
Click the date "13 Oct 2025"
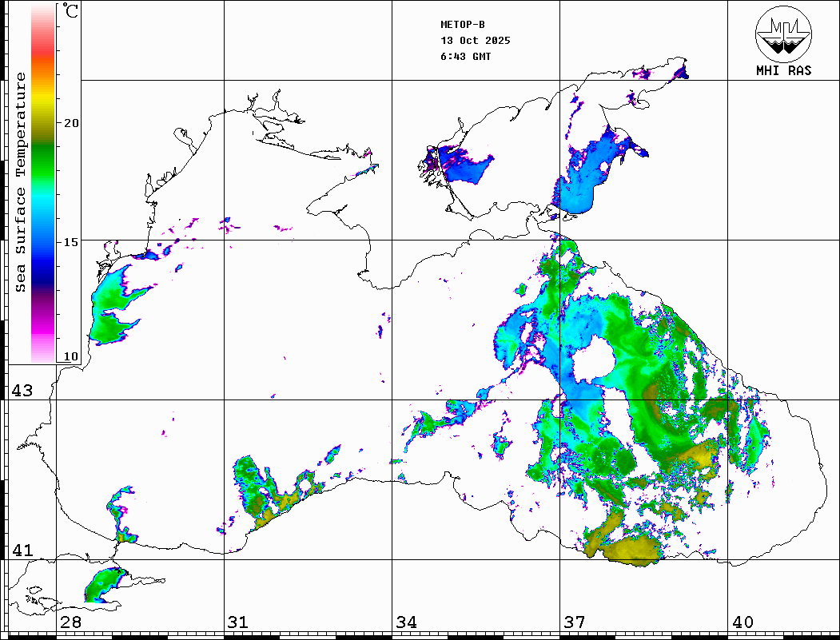[475, 41]
